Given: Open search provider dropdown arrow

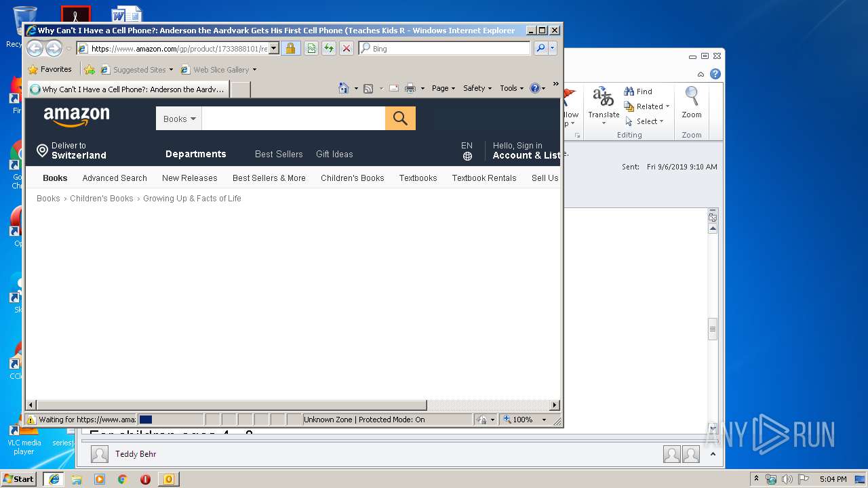Looking at the screenshot, I should click(553, 48).
